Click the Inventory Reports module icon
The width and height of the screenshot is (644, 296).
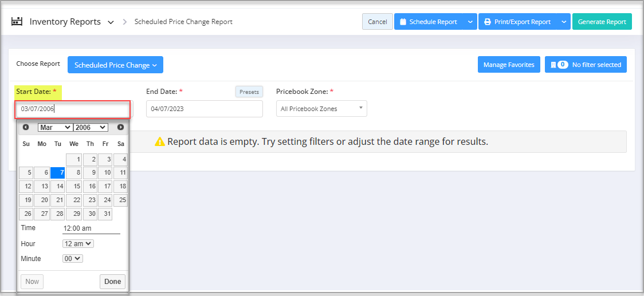(17, 22)
